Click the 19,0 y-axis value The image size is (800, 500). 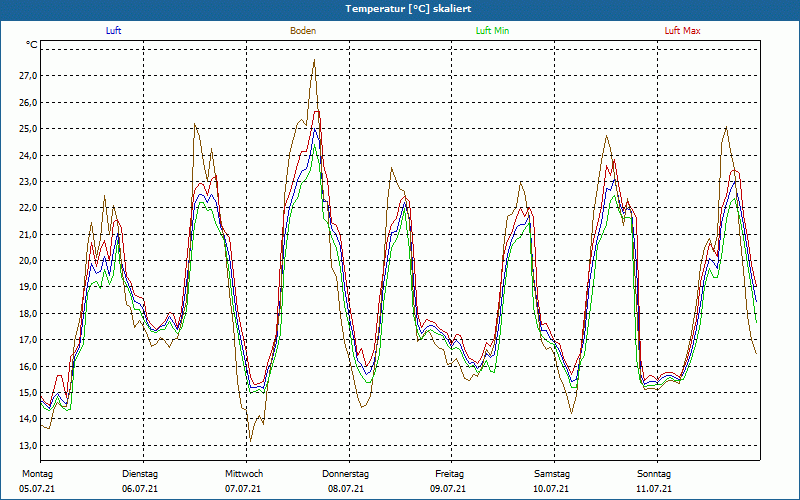pos(28,287)
